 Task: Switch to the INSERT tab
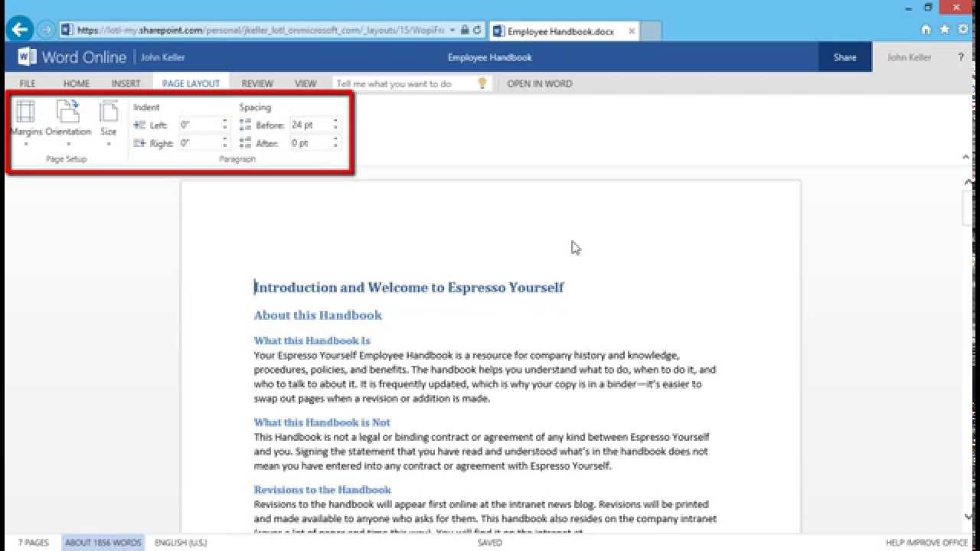(126, 83)
